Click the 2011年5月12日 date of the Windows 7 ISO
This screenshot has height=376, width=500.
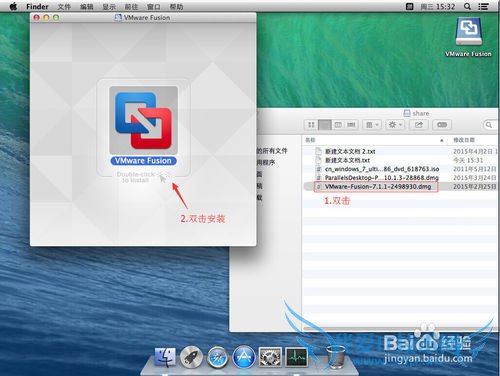tap(475, 169)
